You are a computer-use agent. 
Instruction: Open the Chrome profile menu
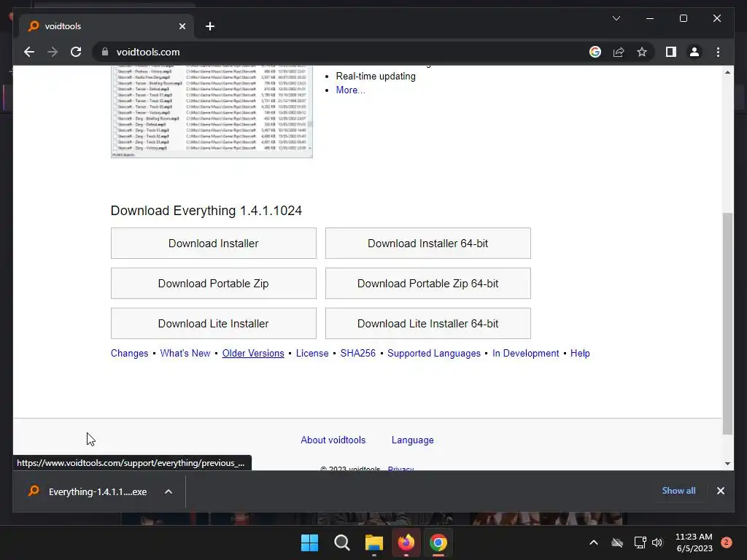point(694,52)
